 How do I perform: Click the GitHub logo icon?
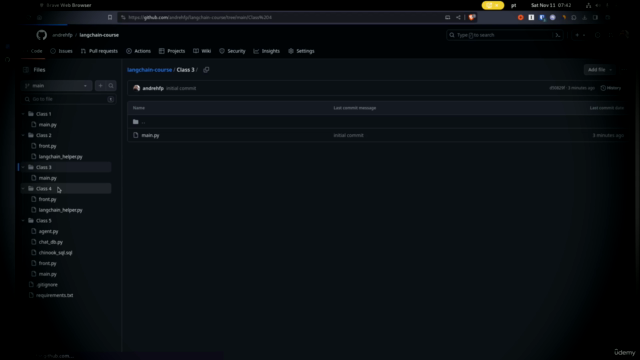pyautogui.click(x=42, y=35)
